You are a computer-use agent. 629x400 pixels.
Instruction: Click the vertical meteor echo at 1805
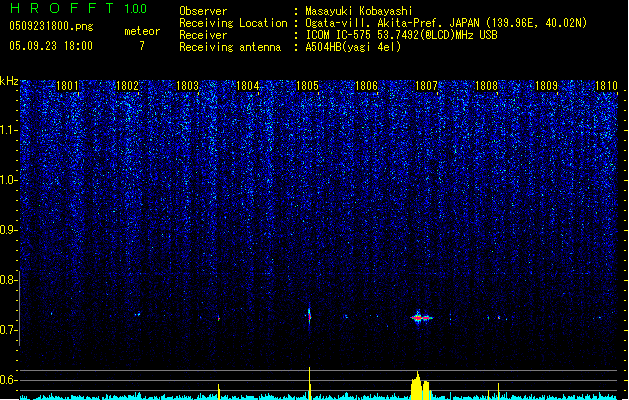coord(309,316)
